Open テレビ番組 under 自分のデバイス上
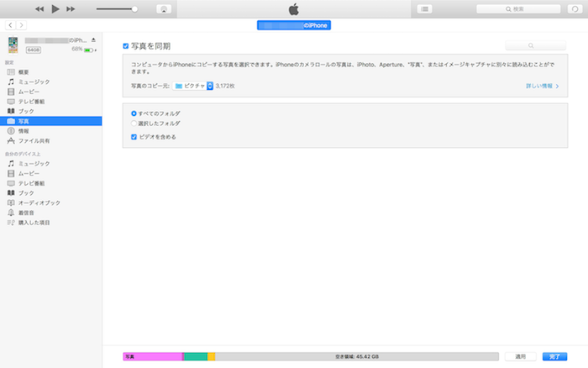This screenshot has height=368, width=588. [x=51, y=183]
